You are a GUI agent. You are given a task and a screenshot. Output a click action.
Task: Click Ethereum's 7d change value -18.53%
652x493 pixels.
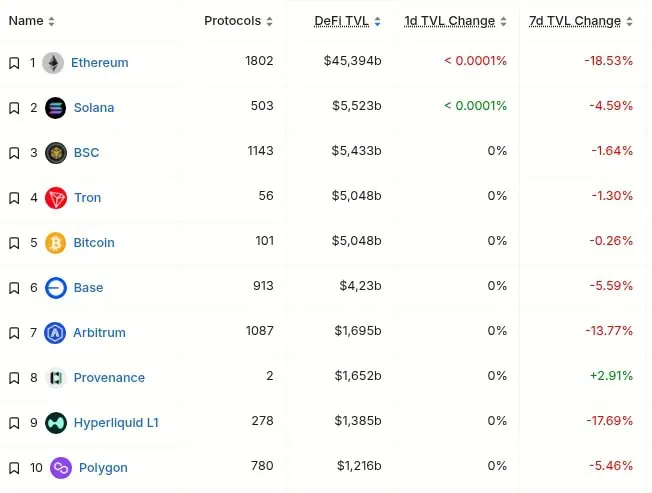pyautogui.click(x=609, y=61)
